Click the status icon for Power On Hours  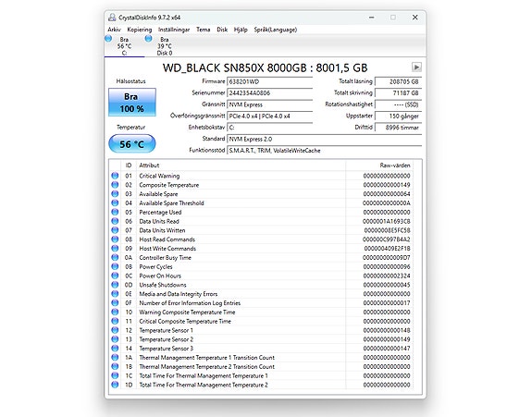pyautogui.click(x=115, y=276)
